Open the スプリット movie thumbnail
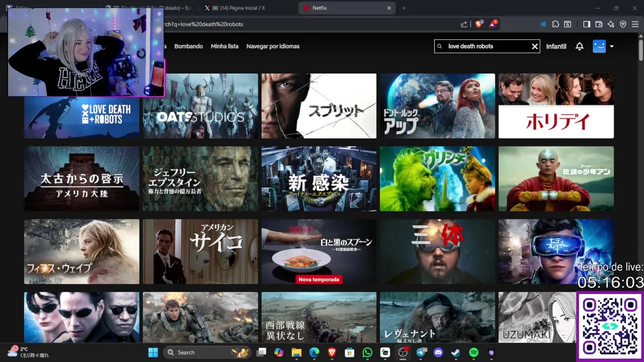 click(319, 106)
